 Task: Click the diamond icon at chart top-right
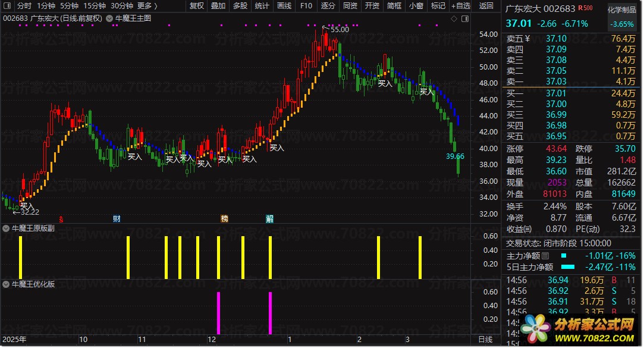(454, 18)
